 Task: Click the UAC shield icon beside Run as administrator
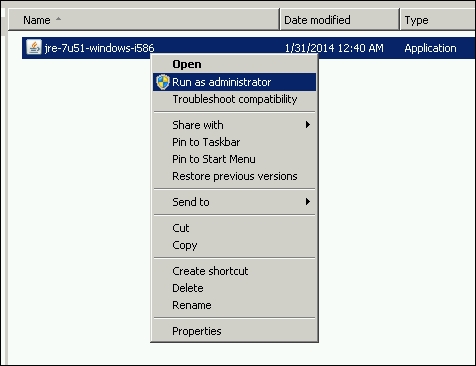coord(163,82)
